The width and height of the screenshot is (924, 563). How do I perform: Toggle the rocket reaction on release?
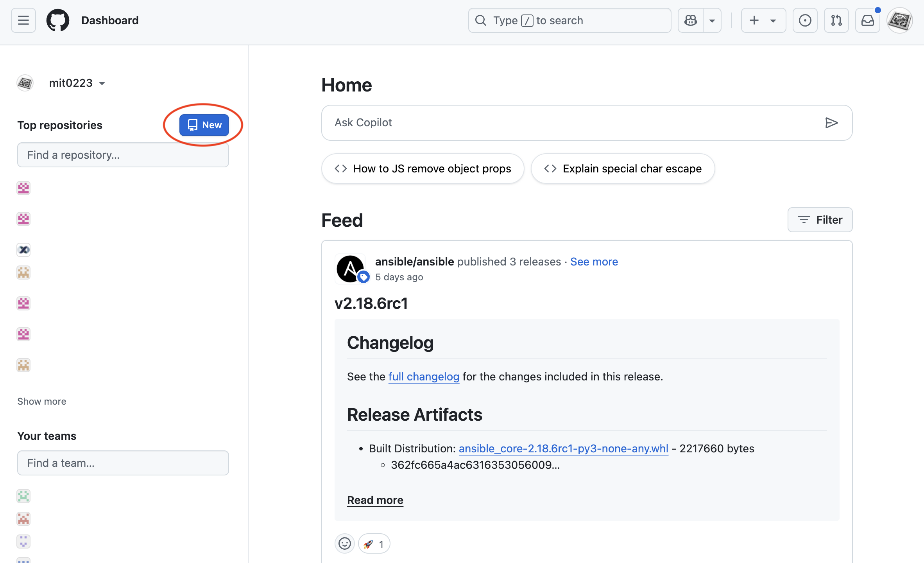click(374, 543)
